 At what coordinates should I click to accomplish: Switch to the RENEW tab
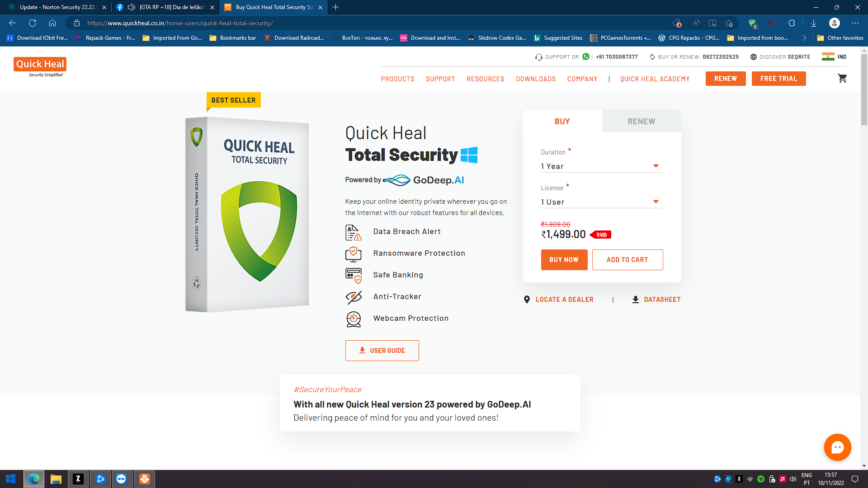click(641, 122)
